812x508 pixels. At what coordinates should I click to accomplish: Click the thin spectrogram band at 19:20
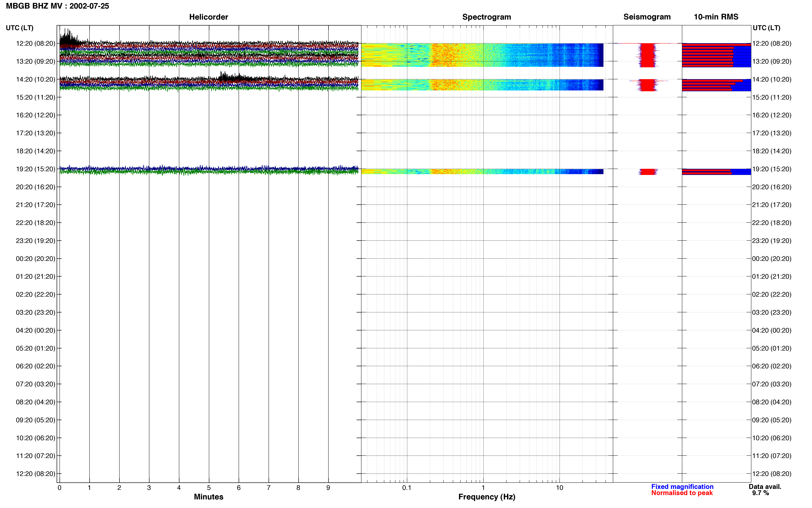point(482,171)
